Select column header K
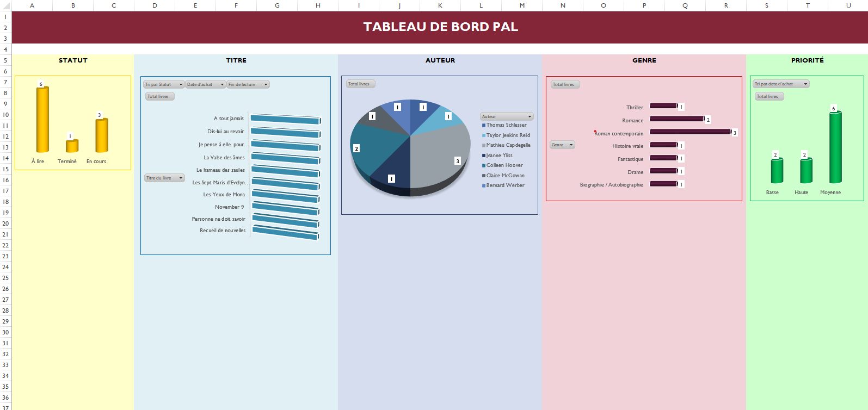Image resolution: width=868 pixels, height=410 pixels. pyautogui.click(x=440, y=5)
